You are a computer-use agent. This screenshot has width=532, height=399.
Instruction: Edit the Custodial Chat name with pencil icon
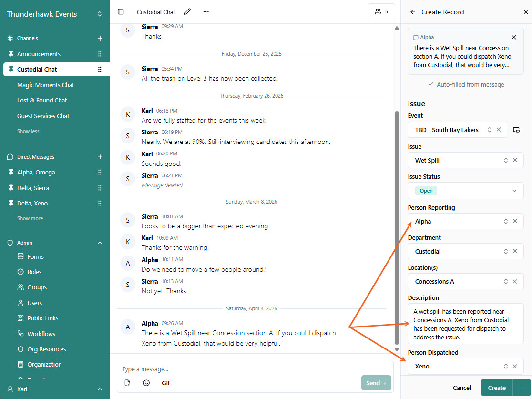point(187,12)
